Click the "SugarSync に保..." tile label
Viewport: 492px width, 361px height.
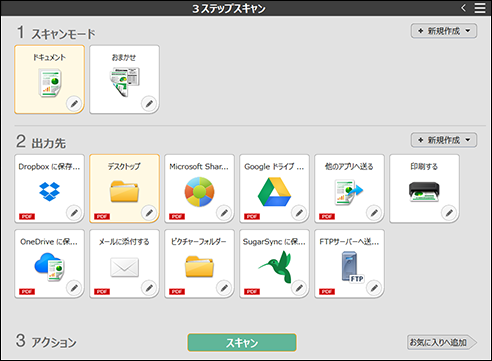pos(274,242)
